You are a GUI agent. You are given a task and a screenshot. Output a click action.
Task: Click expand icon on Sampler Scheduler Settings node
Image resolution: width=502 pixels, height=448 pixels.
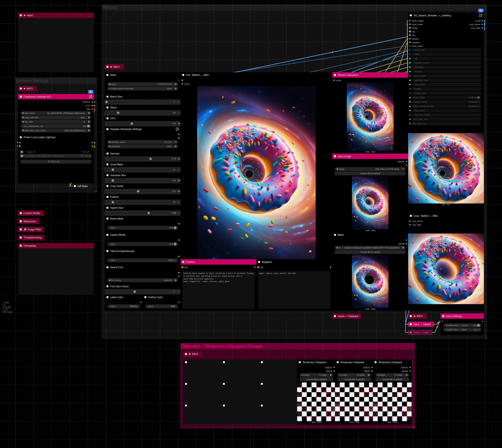click(x=177, y=129)
